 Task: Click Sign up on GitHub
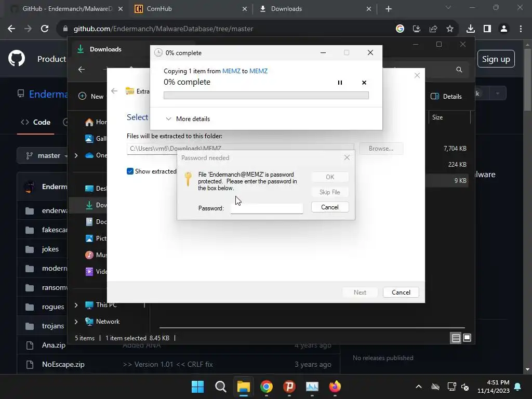pyautogui.click(x=496, y=59)
